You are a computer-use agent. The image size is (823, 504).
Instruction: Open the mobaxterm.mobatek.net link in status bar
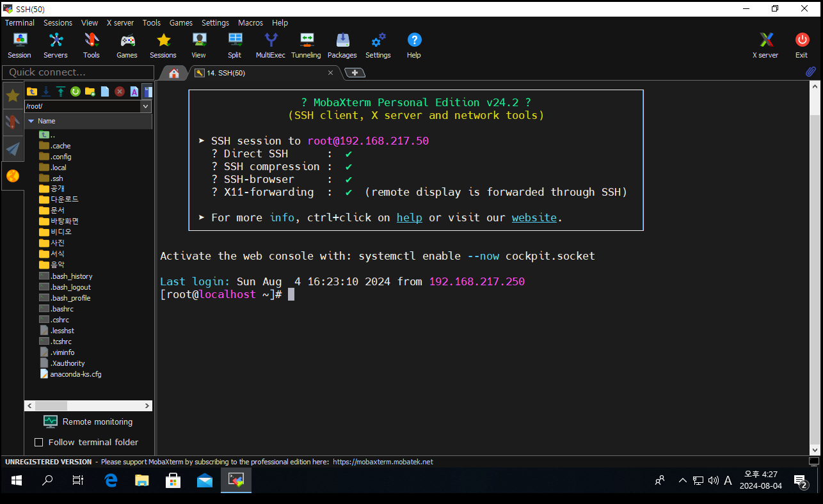coord(383,462)
